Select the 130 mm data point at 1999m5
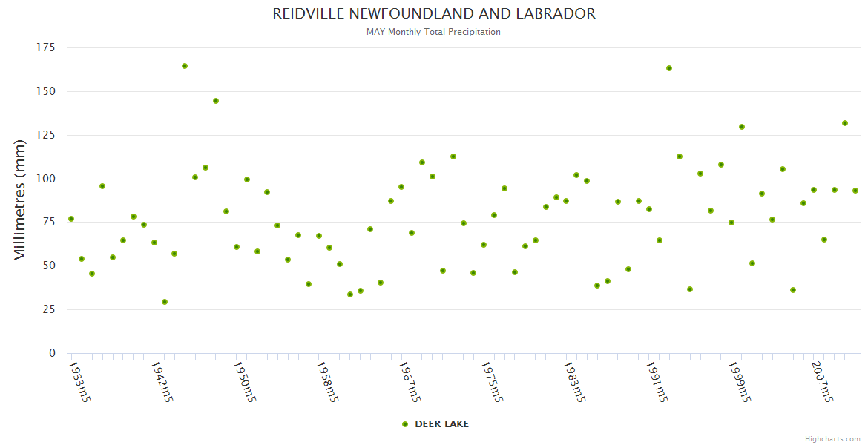Viewport: 868px width, 445px height. (742, 127)
